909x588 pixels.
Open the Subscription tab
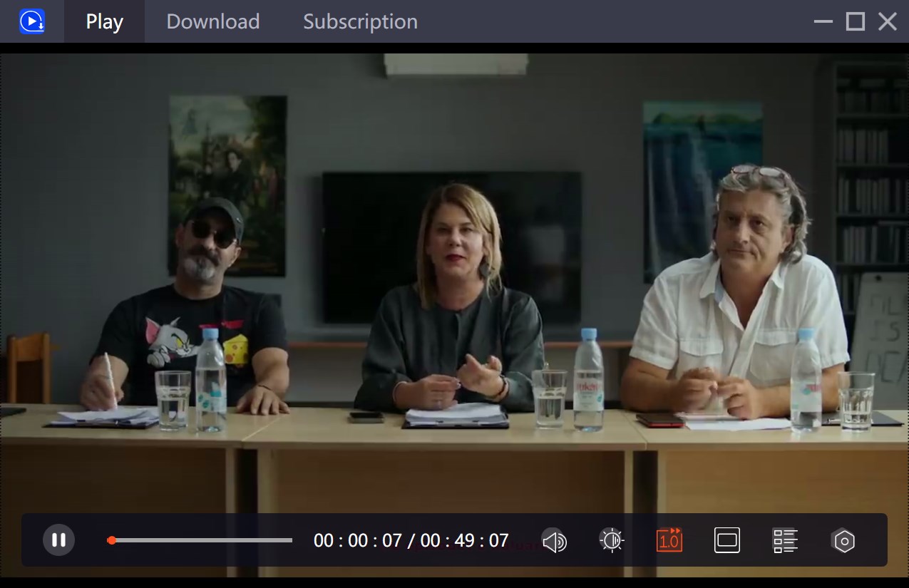pyautogui.click(x=360, y=21)
